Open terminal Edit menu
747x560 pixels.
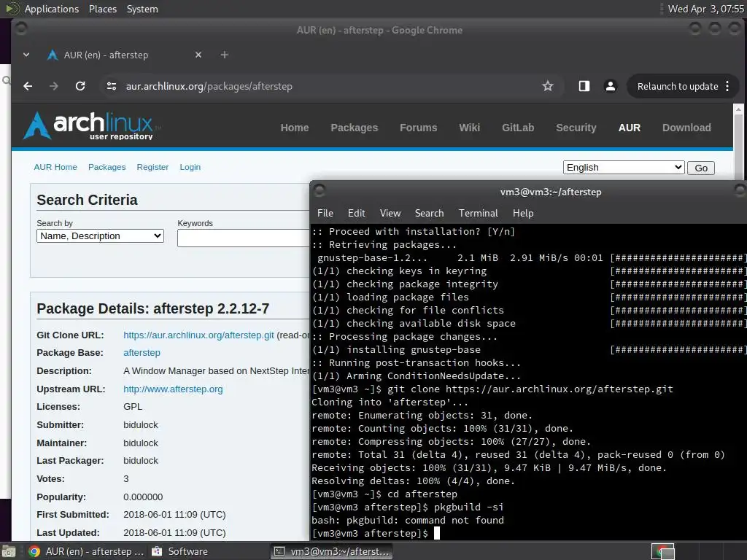(356, 214)
